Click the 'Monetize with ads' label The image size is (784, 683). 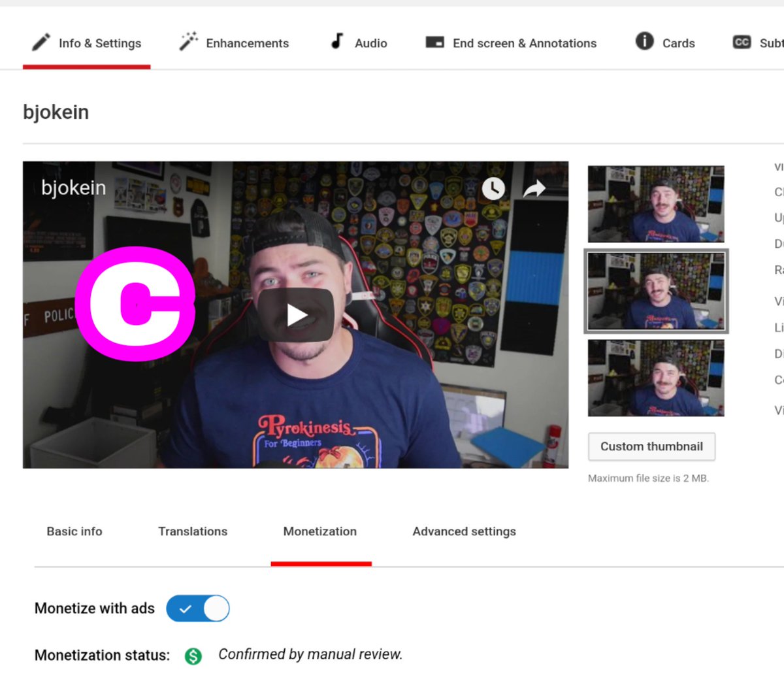click(95, 608)
